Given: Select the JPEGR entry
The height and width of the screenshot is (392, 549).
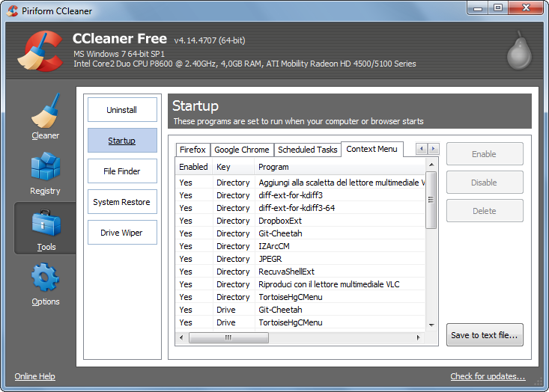Looking at the screenshot, I should coord(300,259).
